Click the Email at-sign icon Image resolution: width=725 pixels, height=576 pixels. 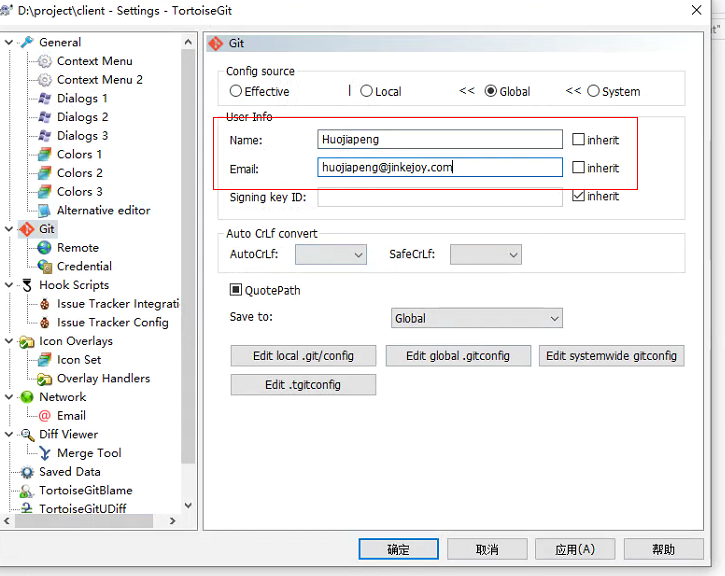(44, 416)
